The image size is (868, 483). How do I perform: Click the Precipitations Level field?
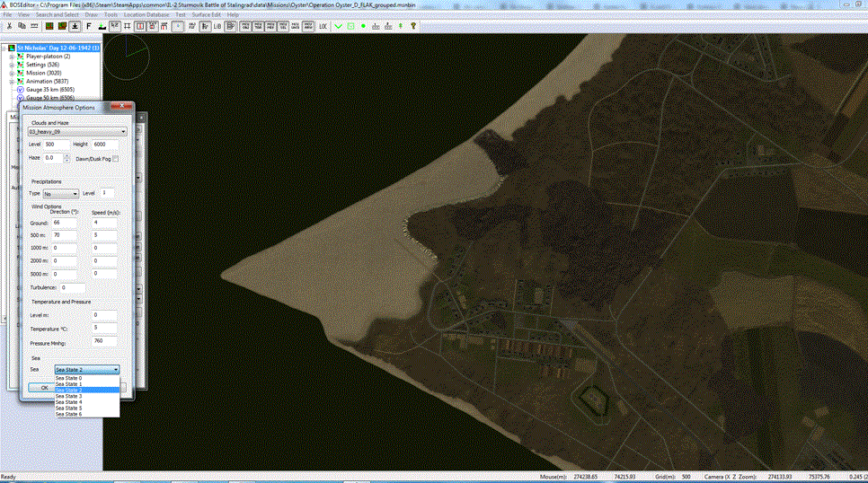[x=108, y=193]
